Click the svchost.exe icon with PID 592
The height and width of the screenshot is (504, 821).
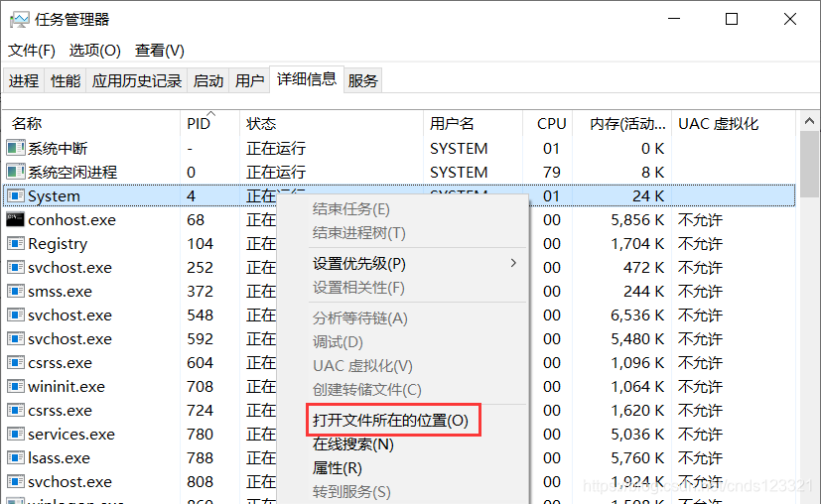pyautogui.click(x=16, y=338)
